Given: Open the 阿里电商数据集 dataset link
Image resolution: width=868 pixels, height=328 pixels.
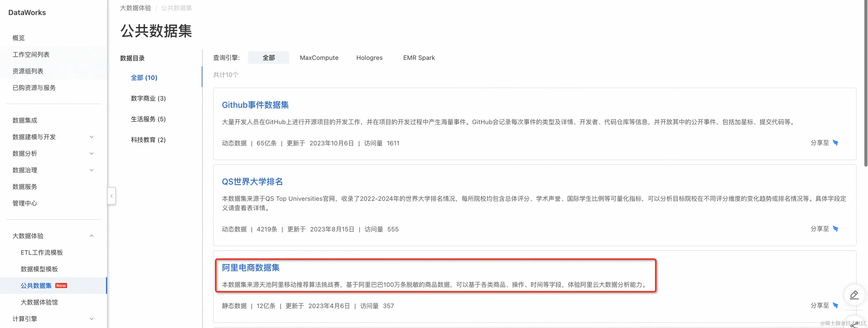Looking at the screenshot, I should (250, 268).
